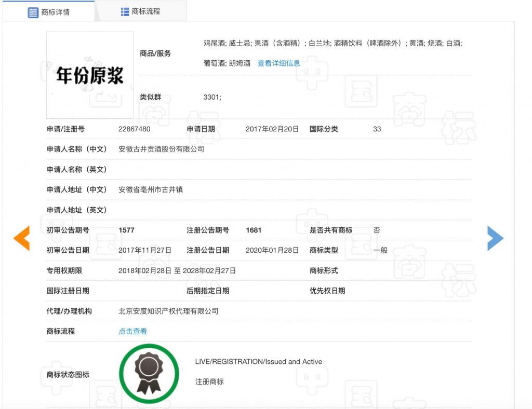Click preliminary announcement date 2017年11月27日
The height and width of the screenshot is (409, 532).
pos(145,250)
